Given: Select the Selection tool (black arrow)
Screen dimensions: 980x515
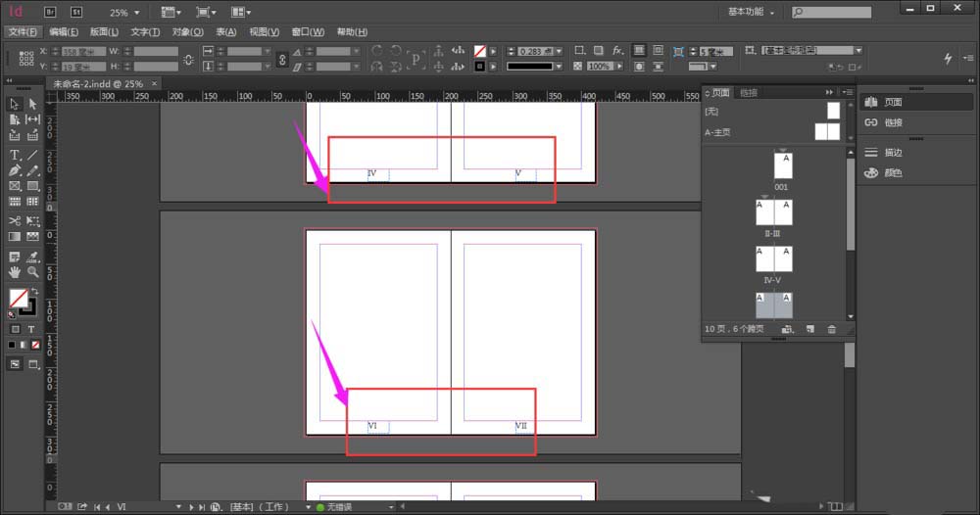Looking at the screenshot, I should (15, 104).
